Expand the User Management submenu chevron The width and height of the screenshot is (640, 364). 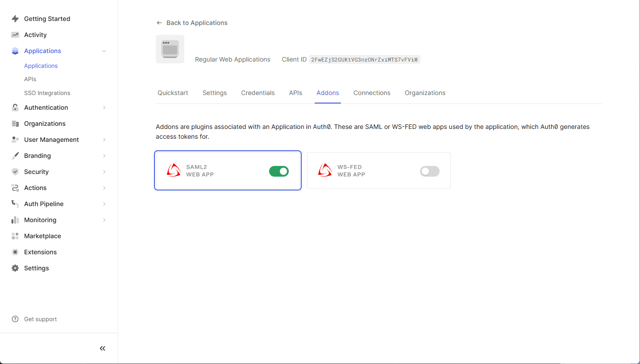pyautogui.click(x=104, y=140)
